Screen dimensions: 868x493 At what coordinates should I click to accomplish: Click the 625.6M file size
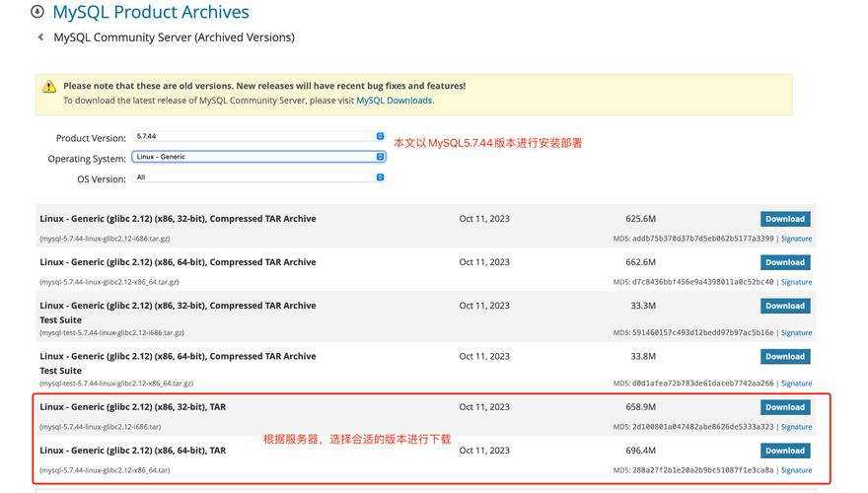(x=640, y=219)
